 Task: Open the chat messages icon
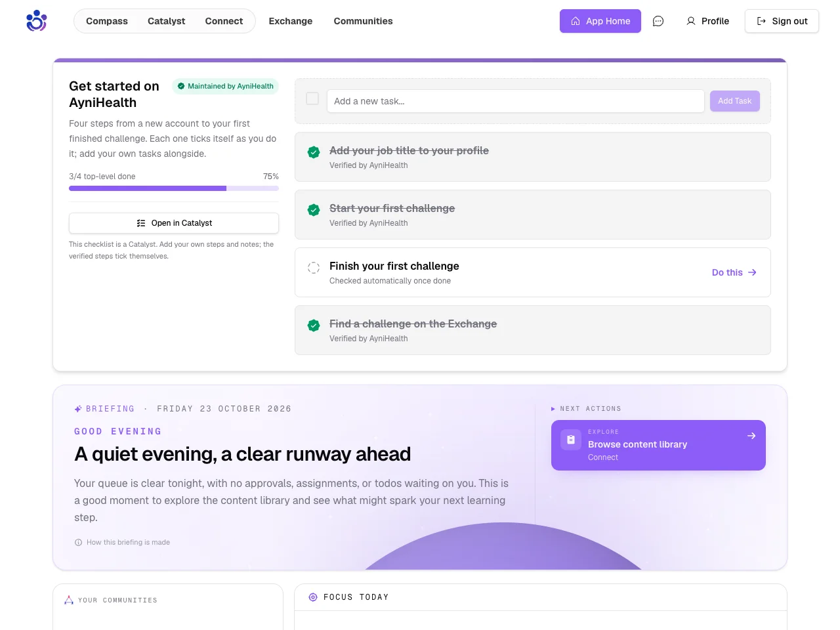coord(658,21)
